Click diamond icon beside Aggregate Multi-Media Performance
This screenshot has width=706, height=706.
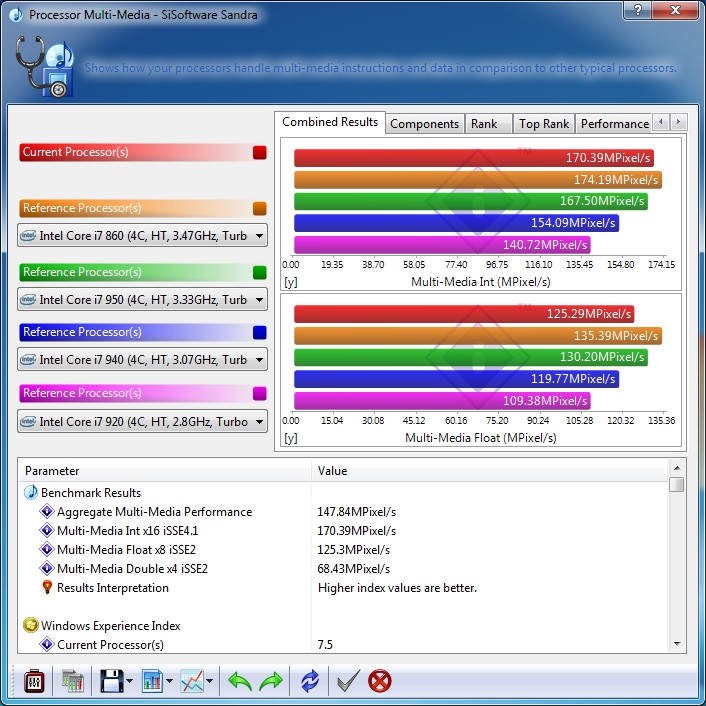[x=47, y=511]
